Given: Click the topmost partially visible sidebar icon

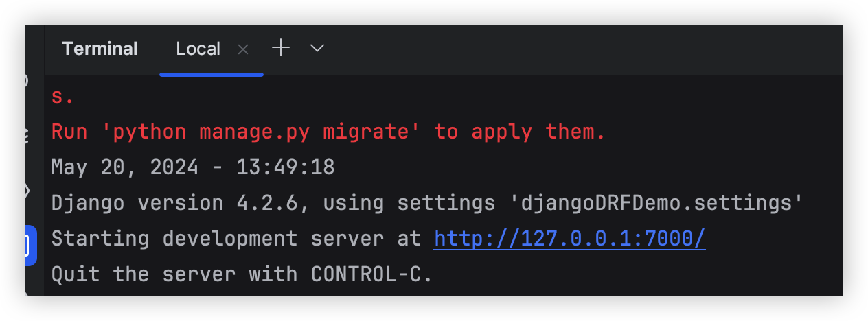Looking at the screenshot, I should tap(26, 80).
